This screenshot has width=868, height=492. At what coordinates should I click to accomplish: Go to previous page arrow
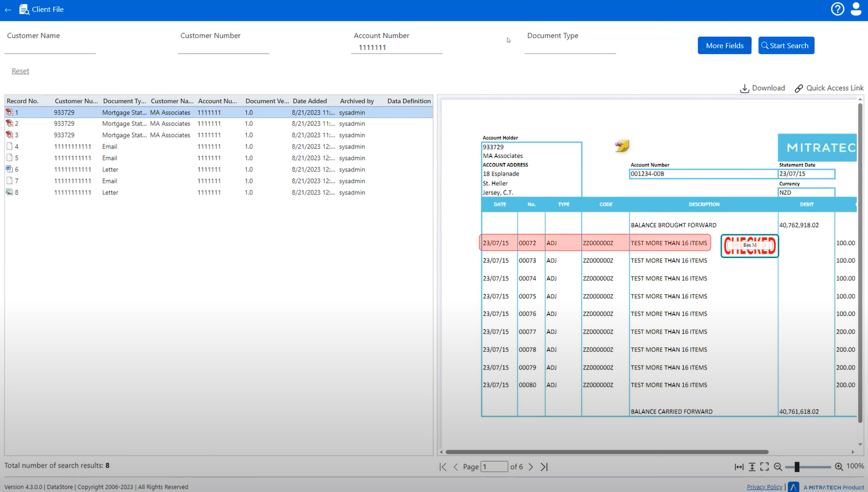456,467
